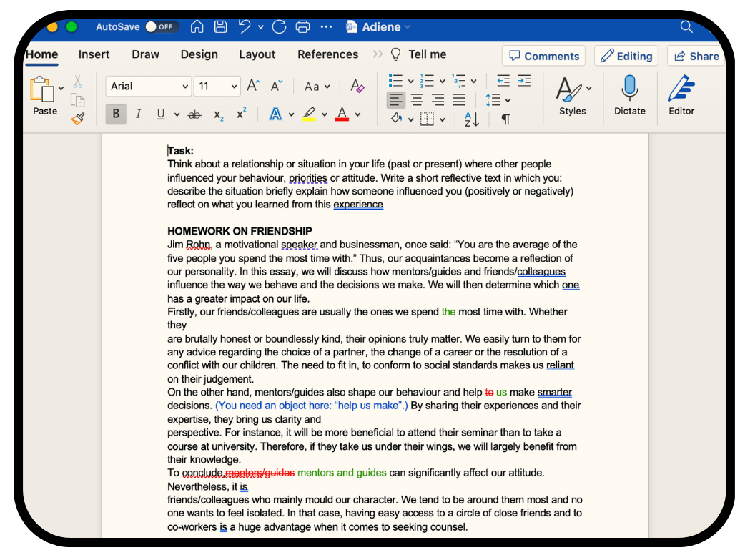Toggle superscript formatting
This screenshot has width=745, height=560.
pos(242,114)
